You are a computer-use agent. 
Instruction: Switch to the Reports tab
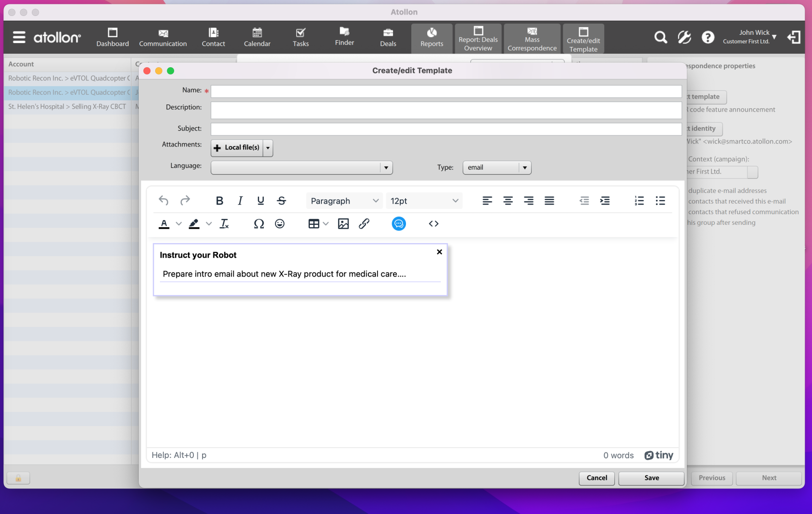pyautogui.click(x=432, y=38)
